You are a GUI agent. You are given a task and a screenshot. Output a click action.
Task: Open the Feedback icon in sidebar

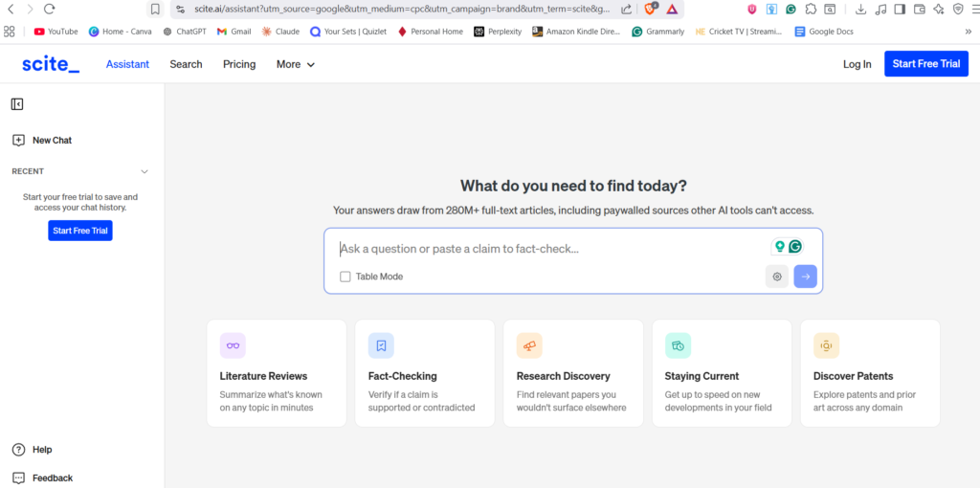[x=18, y=477]
